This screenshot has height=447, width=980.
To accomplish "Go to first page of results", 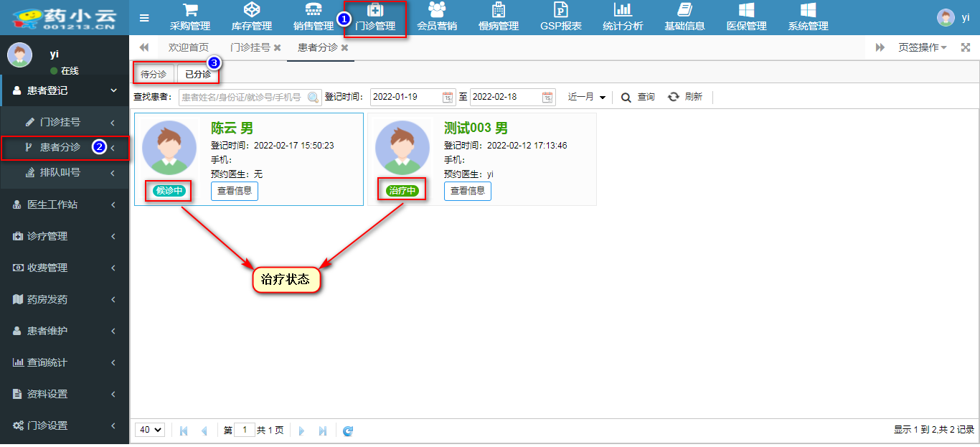I will pyautogui.click(x=184, y=430).
